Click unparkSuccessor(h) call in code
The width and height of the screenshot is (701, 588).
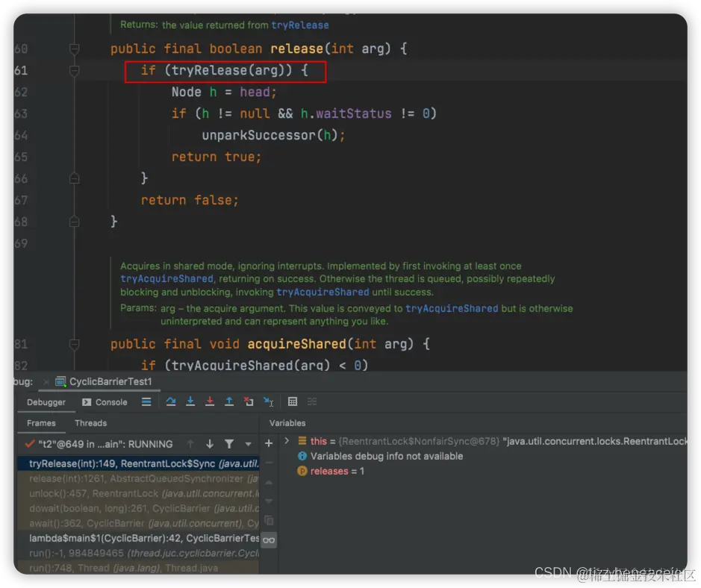(x=273, y=135)
